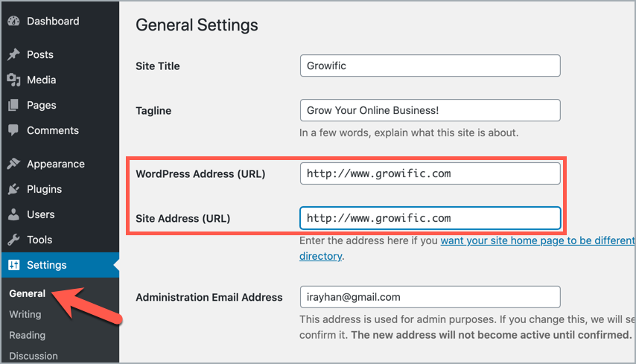Open Writing settings submenu
636x364 pixels.
pyautogui.click(x=25, y=315)
